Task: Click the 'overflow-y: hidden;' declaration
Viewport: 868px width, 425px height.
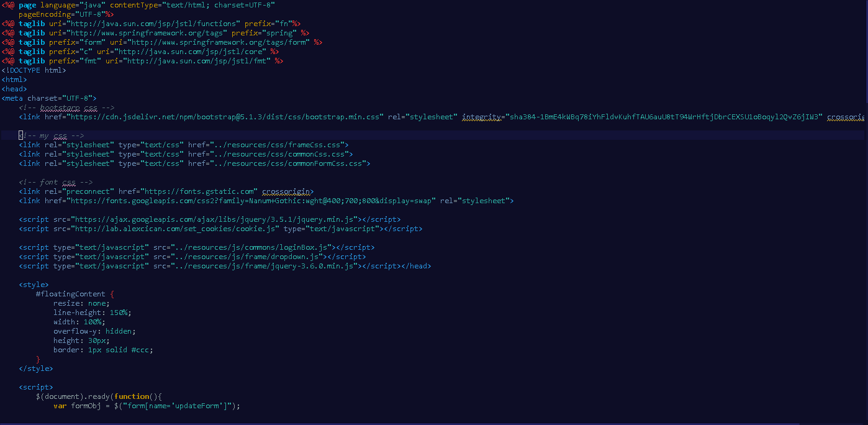Action: [x=94, y=331]
